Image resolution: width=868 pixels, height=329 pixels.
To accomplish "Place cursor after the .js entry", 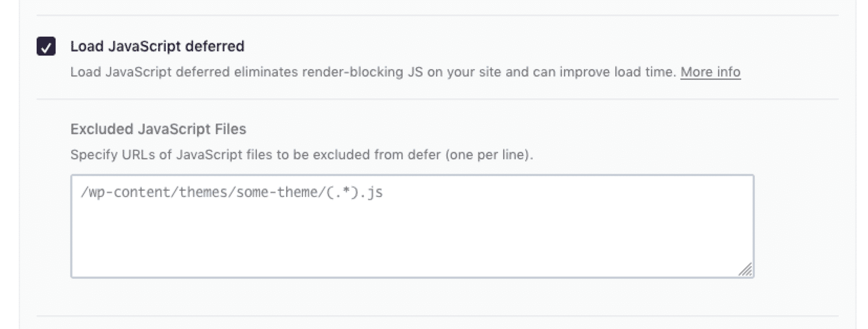I will [x=385, y=192].
